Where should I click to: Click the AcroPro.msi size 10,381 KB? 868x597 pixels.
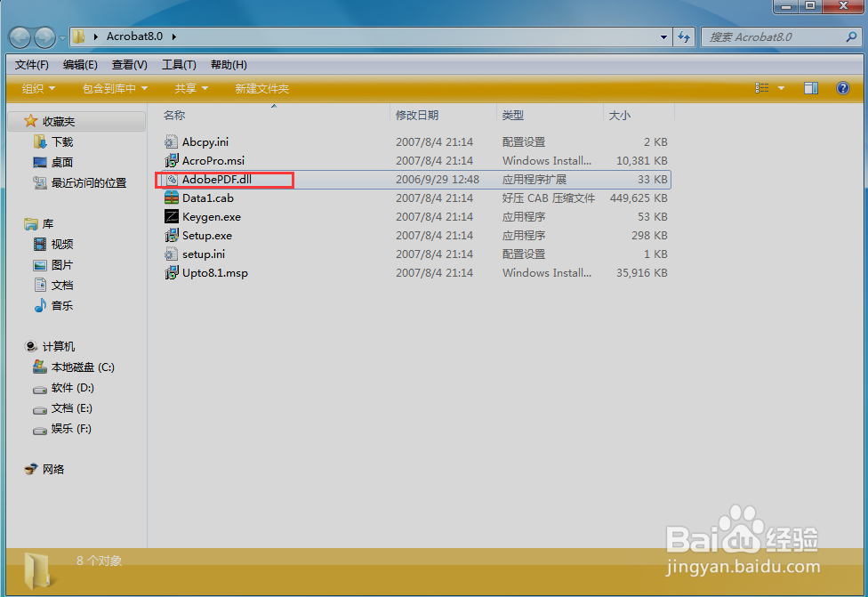click(641, 161)
